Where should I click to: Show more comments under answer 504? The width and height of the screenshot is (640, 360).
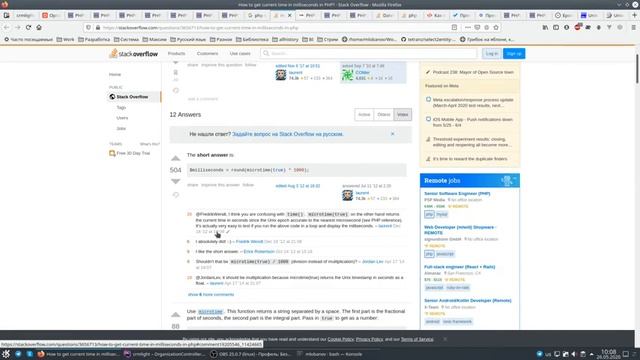tap(211, 294)
